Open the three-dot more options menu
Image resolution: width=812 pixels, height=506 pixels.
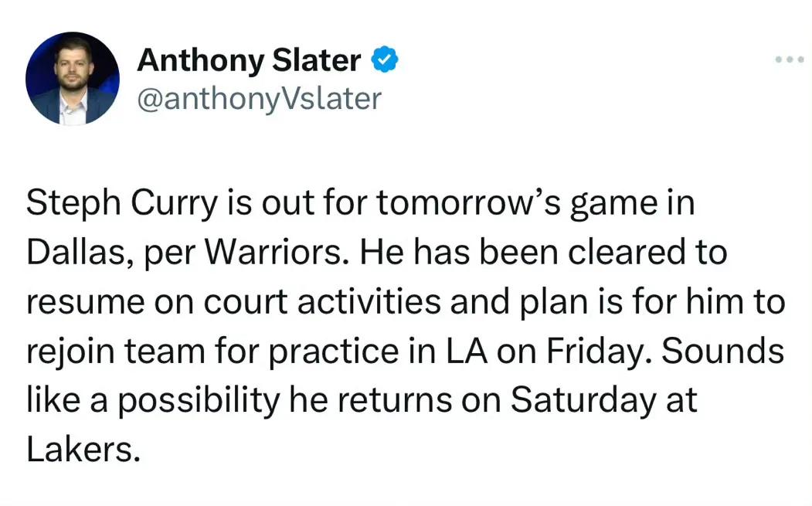point(790,59)
